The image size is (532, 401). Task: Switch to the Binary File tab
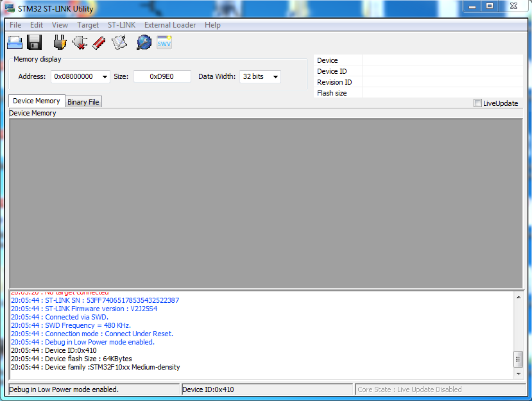click(83, 102)
